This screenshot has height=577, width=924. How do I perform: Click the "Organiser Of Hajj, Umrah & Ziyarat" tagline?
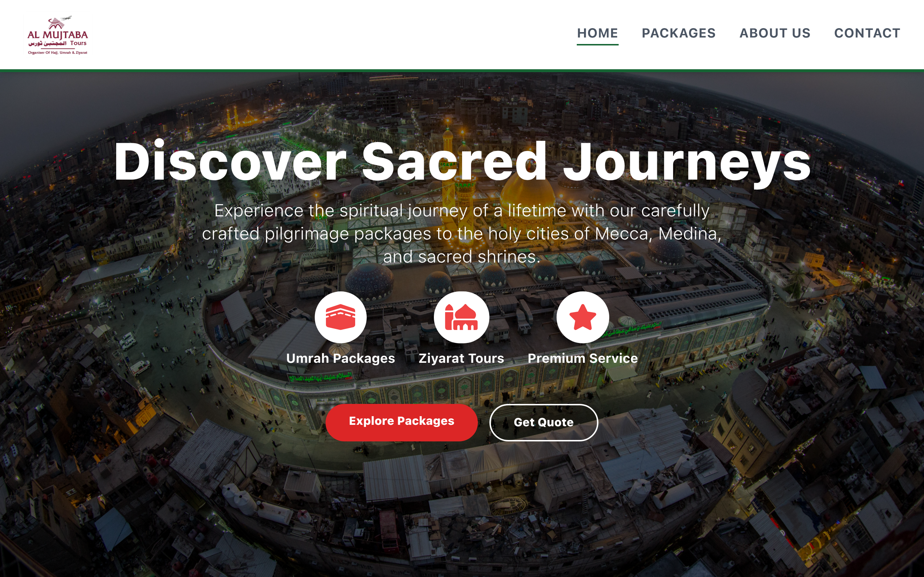[x=58, y=53]
